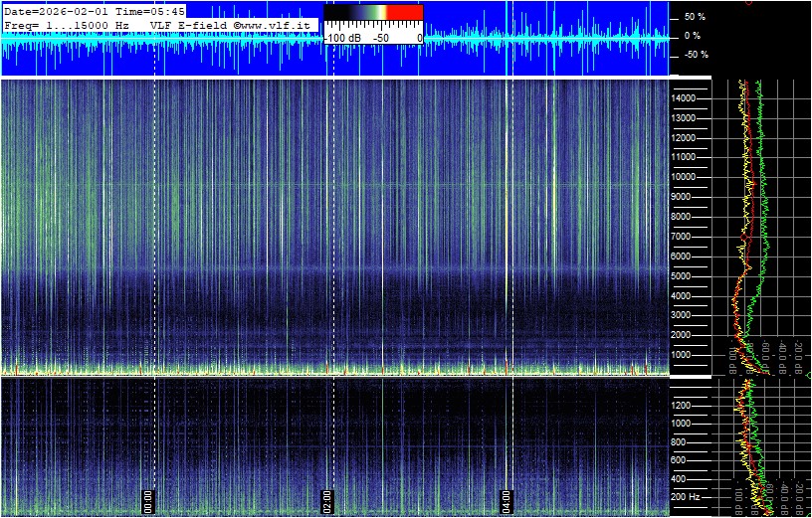The height and width of the screenshot is (518, 812).
Task: Click the 50 % amplitude axis label
Action: pos(695,17)
